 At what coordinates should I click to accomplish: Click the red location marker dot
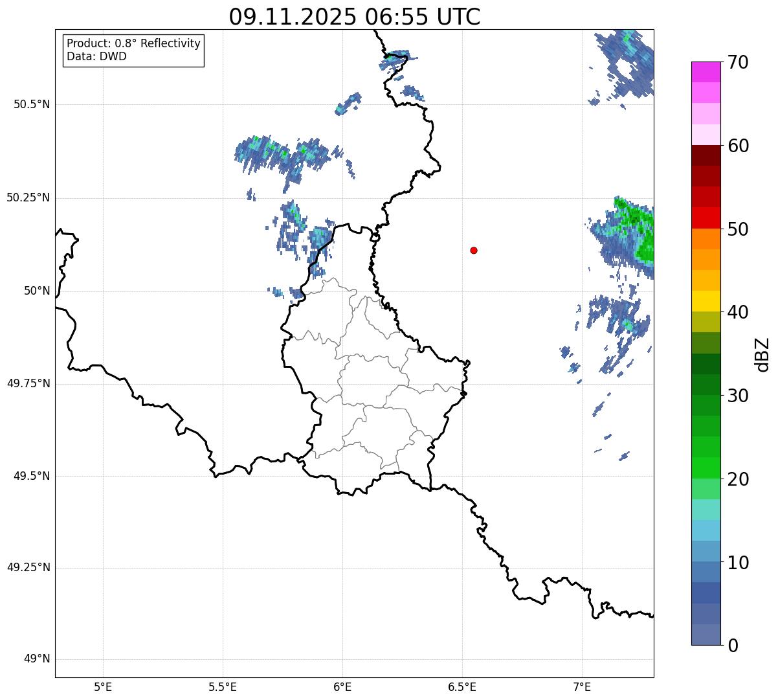(x=474, y=250)
